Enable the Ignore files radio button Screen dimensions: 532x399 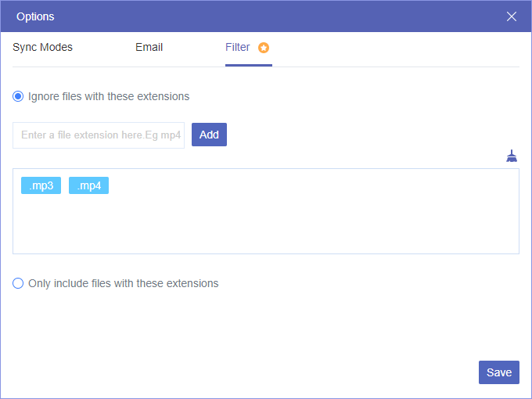click(18, 97)
